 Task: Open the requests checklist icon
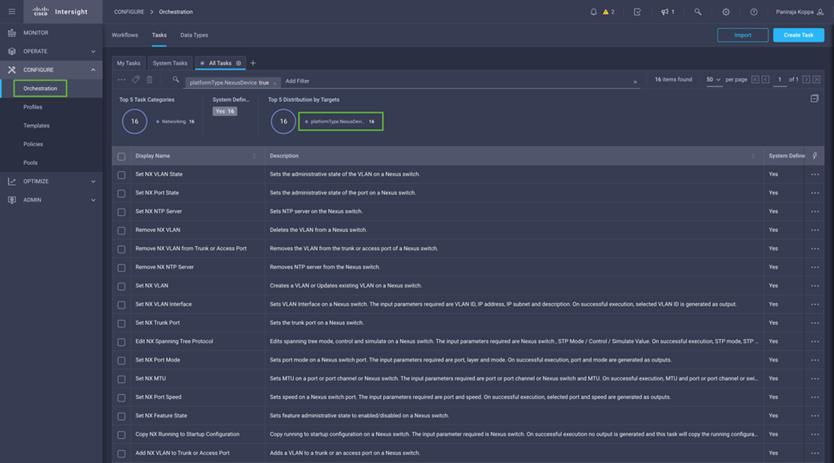[x=637, y=12]
